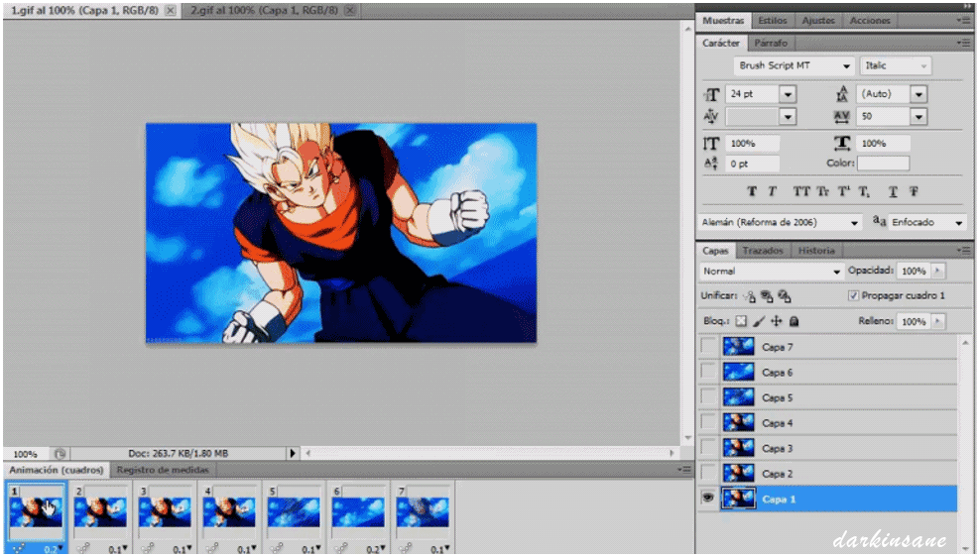Close the 2.gif document tab
Viewport: 980px width, 557px height.
[350, 11]
